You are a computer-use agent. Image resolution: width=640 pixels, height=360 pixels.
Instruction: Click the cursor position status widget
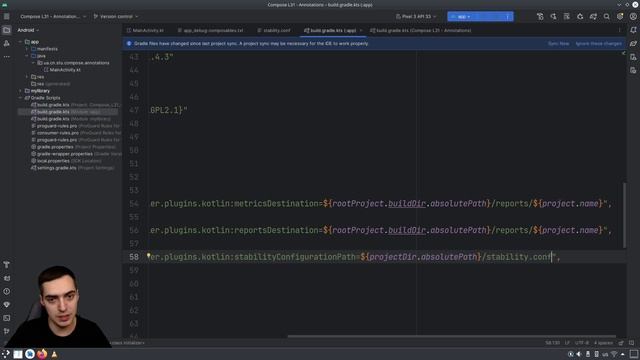(552, 343)
